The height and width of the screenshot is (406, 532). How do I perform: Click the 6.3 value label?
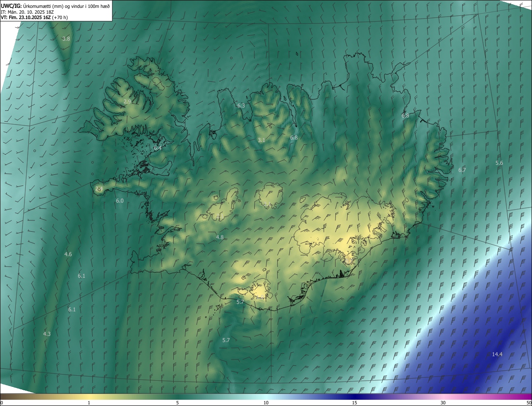(241, 106)
